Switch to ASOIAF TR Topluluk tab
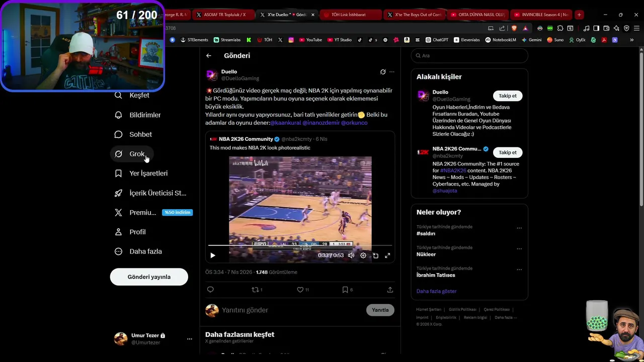 [x=224, y=15]
